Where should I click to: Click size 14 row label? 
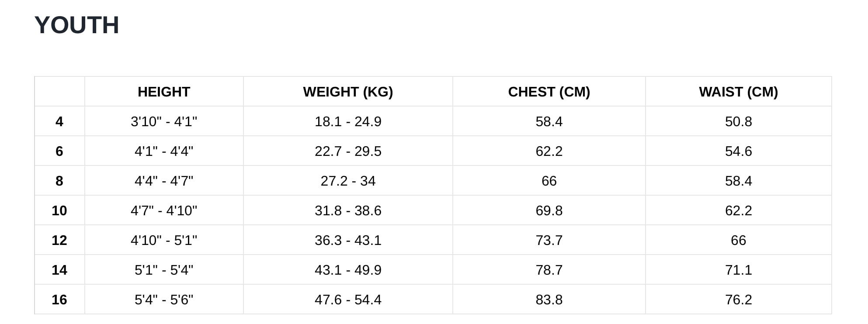click(x=59, y=270)
